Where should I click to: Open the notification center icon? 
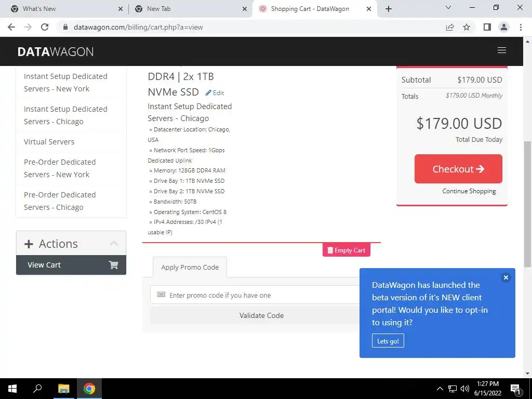click(x=515, y=389)
